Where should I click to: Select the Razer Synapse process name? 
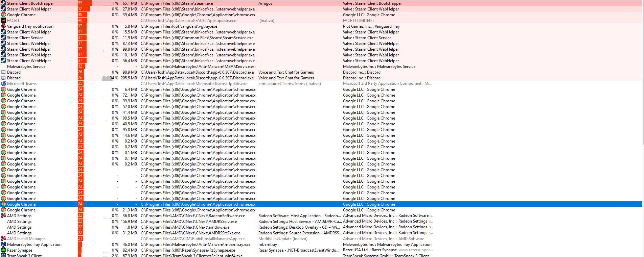(x=20, y=250)
